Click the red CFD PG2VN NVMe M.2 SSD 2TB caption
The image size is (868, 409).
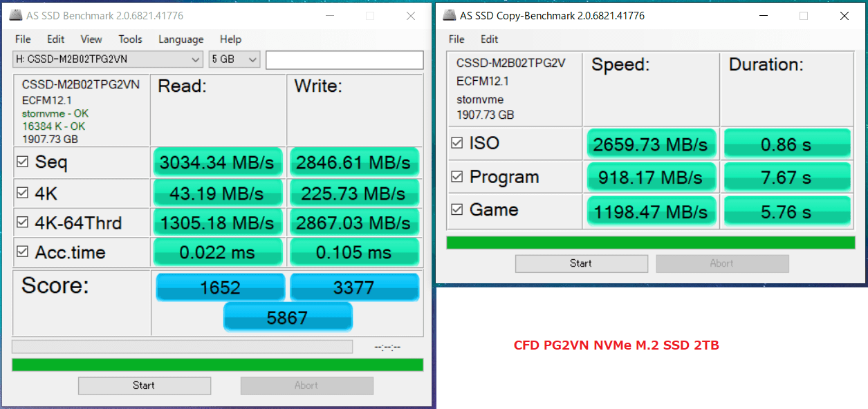click(x=616, y=345)
